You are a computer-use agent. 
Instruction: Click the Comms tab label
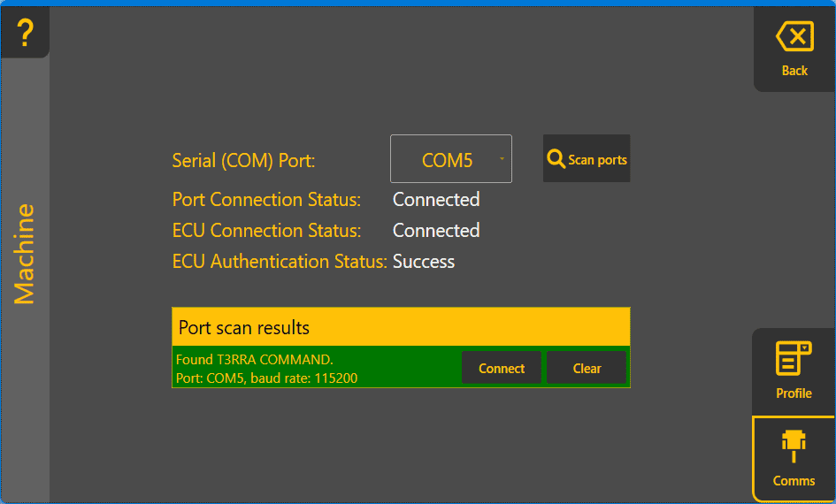click(x=794, y=481)
